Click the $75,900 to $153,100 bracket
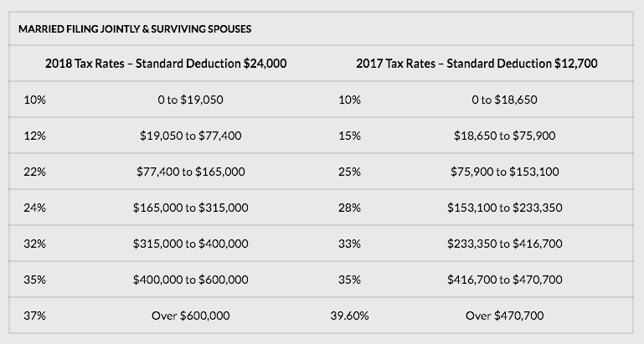 pos(504,172)
